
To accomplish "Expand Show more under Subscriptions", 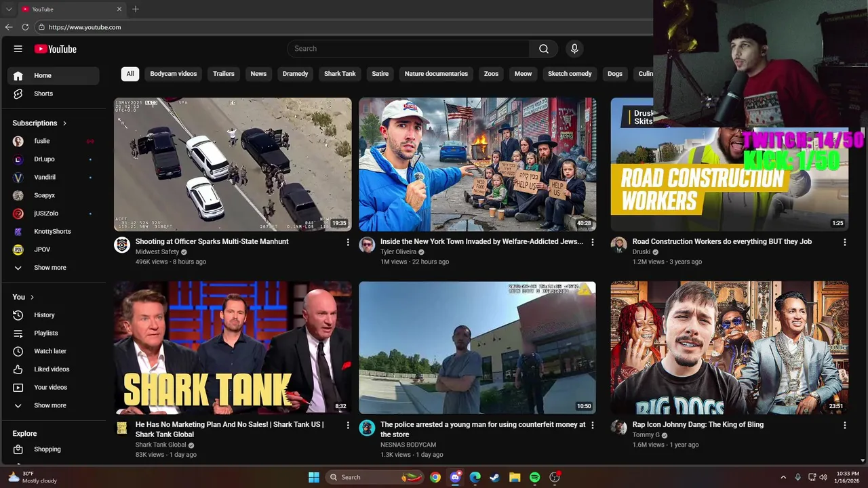I will [x=54, y=268].
